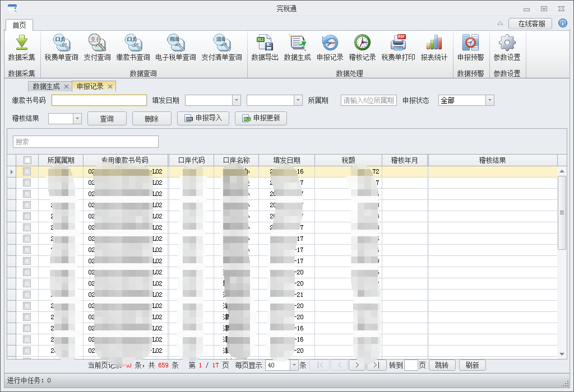
Task: Launch the 税费单查询 query icon
Action: tap(62, 48)
